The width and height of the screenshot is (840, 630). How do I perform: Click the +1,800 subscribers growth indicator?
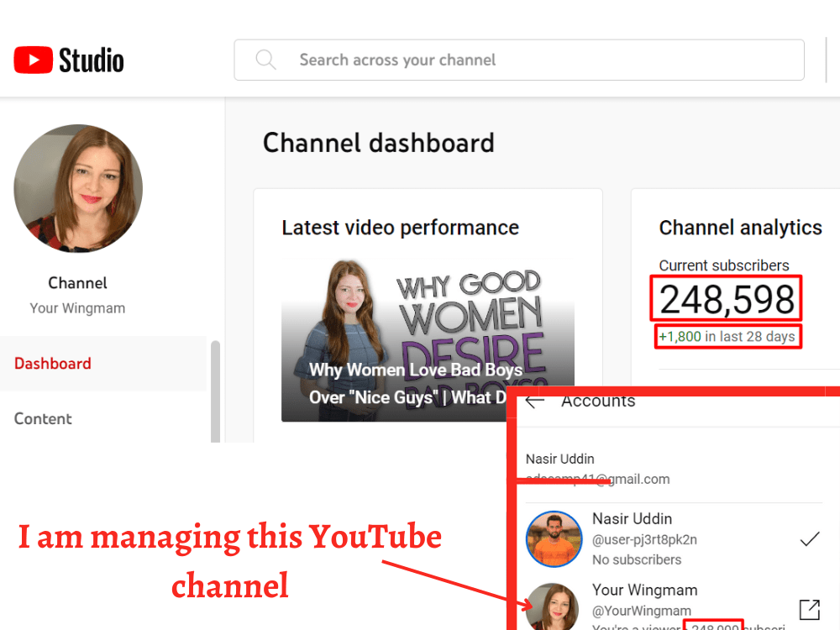pyautogui.click(x=727, y=336)
